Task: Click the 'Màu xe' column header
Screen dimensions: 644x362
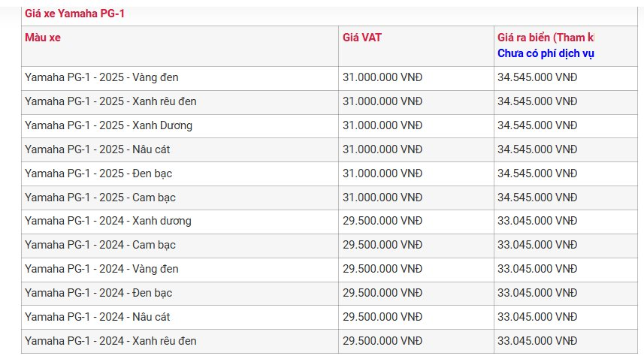Action: click(x=43, y=38)
